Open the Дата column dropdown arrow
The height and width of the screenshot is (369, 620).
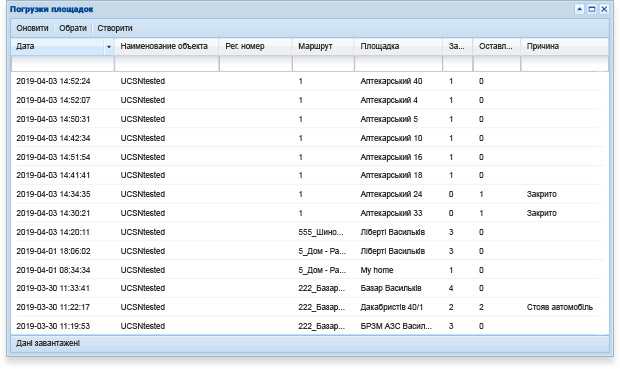109,47
